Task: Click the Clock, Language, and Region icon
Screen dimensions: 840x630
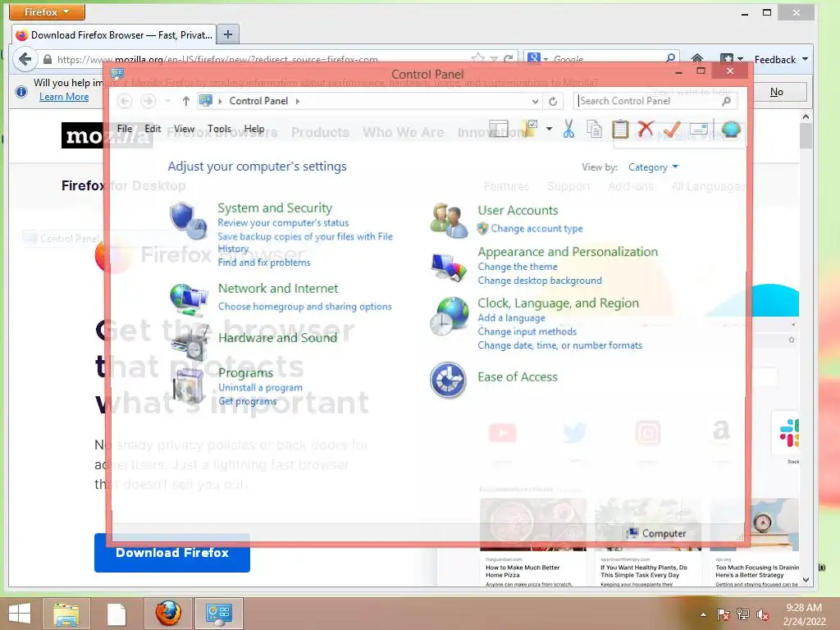Action: pyautogui.click(x=449, y=316)
